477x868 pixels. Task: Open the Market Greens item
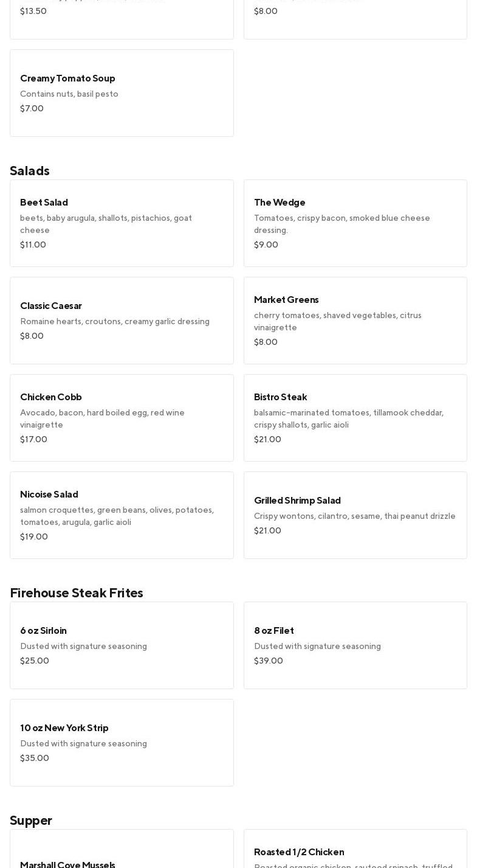coord(355,321)
